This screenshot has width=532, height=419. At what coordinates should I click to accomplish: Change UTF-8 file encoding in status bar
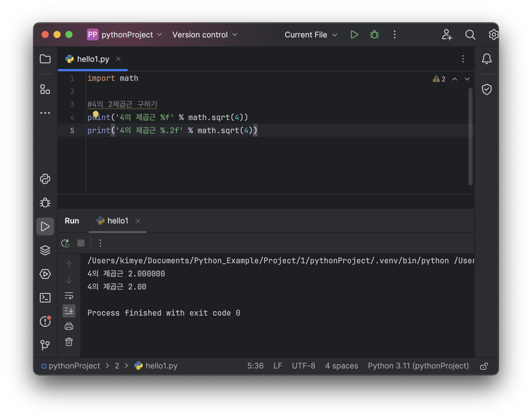tap(303, 366)
